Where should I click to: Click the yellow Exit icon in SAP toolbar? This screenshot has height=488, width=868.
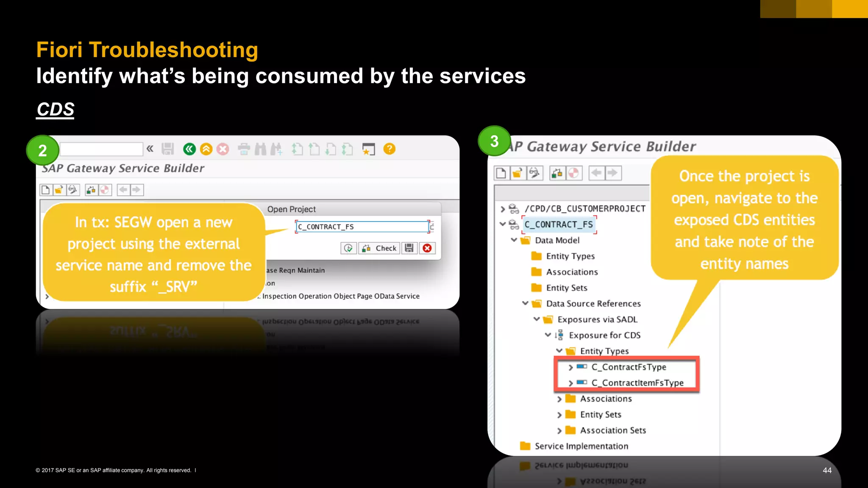pos(206,149)
